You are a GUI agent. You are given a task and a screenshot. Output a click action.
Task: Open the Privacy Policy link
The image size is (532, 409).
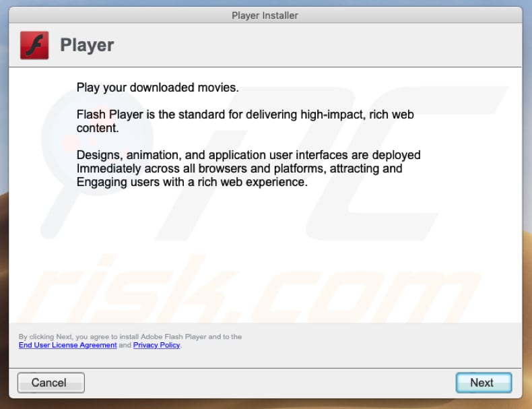point(156,345)
